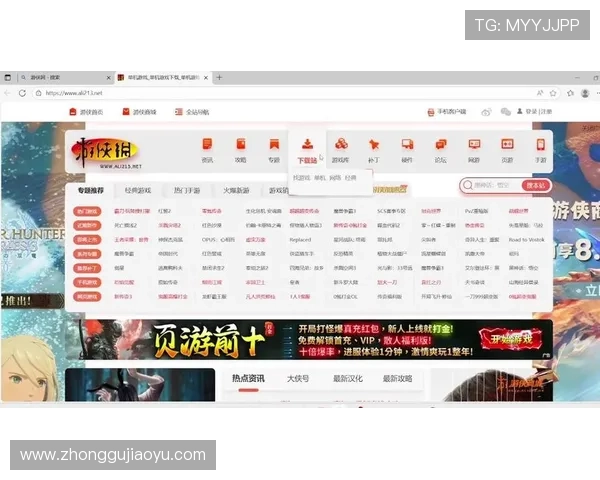Close the 单机游戏 active tab
600x480 pixels.
(x=206, y=78)
